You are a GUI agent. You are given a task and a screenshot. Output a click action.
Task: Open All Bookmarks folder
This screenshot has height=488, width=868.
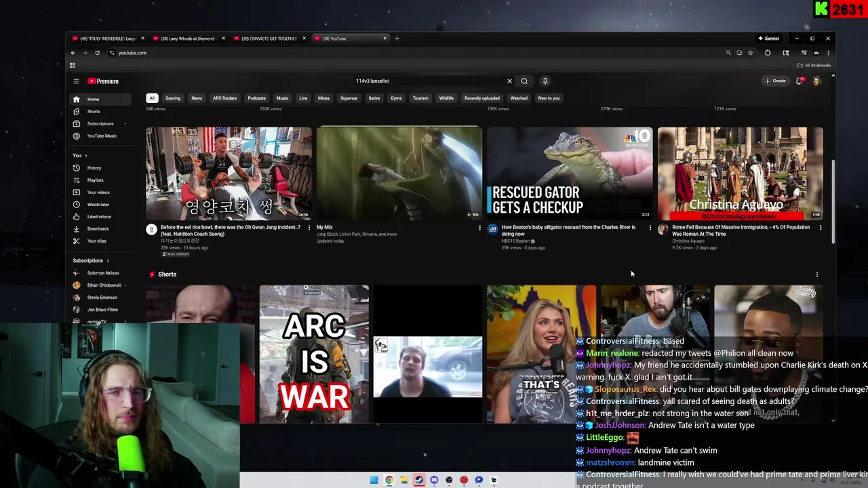(814, 65)
